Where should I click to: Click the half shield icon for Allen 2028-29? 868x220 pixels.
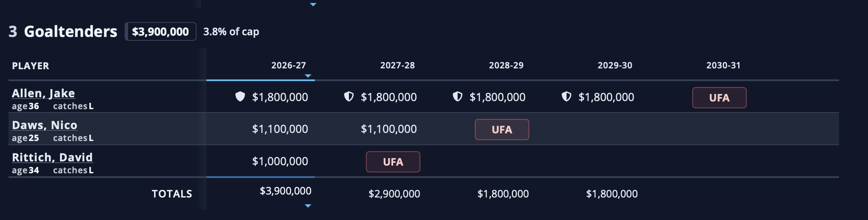pyautogui.click(x=457, y=97)
